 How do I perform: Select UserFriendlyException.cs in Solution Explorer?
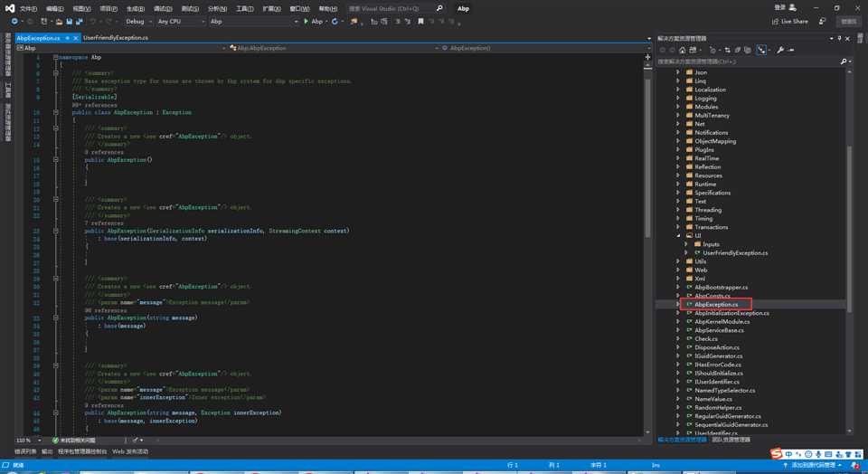(735, 252)
